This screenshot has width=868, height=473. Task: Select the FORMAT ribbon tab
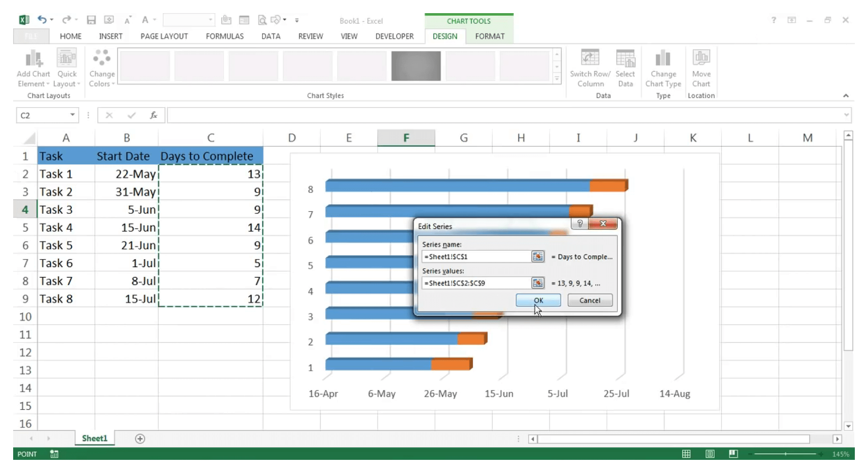(x=490, y=36)
